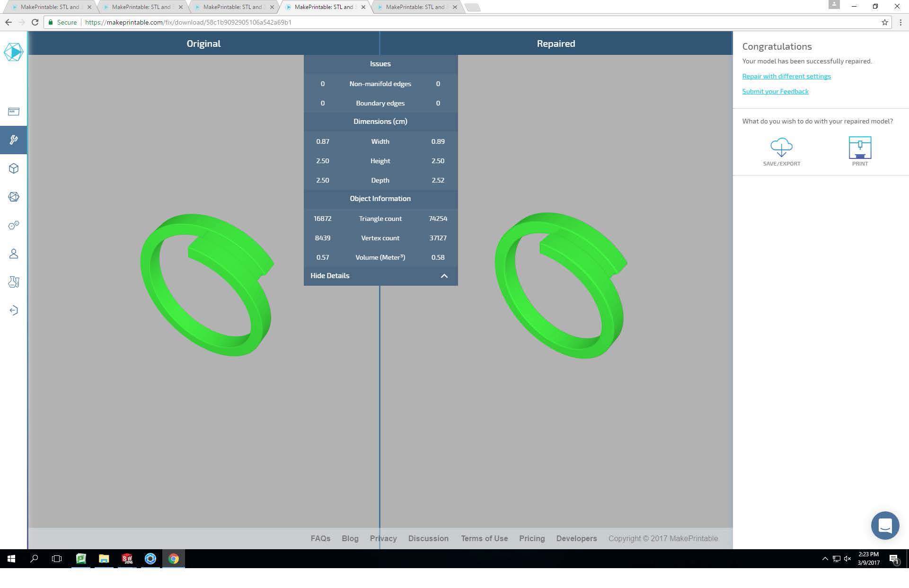Collapse the Hide Details chevron
Viewport: 909px width, 588px height.
coord(444,276)
